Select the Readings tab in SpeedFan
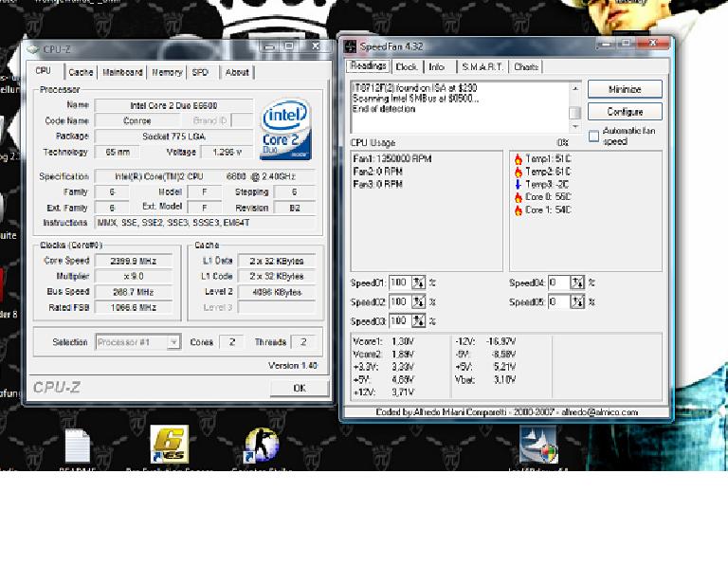 (x=368, y=65)
